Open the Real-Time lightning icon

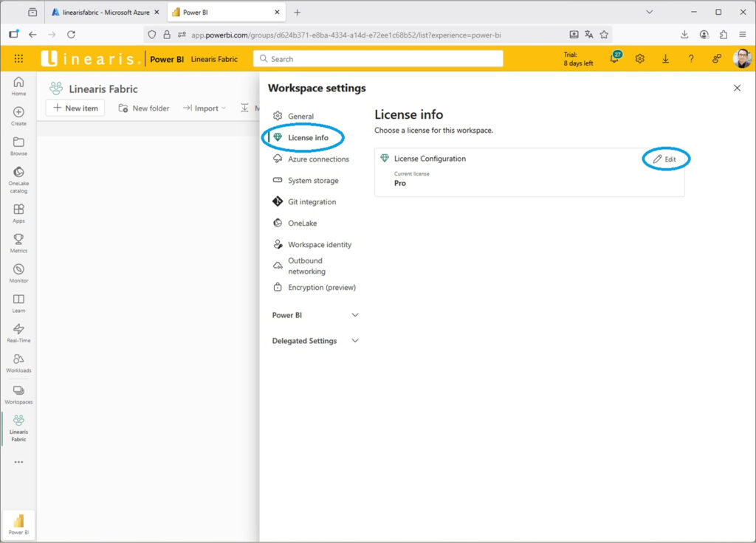point(18,333)
